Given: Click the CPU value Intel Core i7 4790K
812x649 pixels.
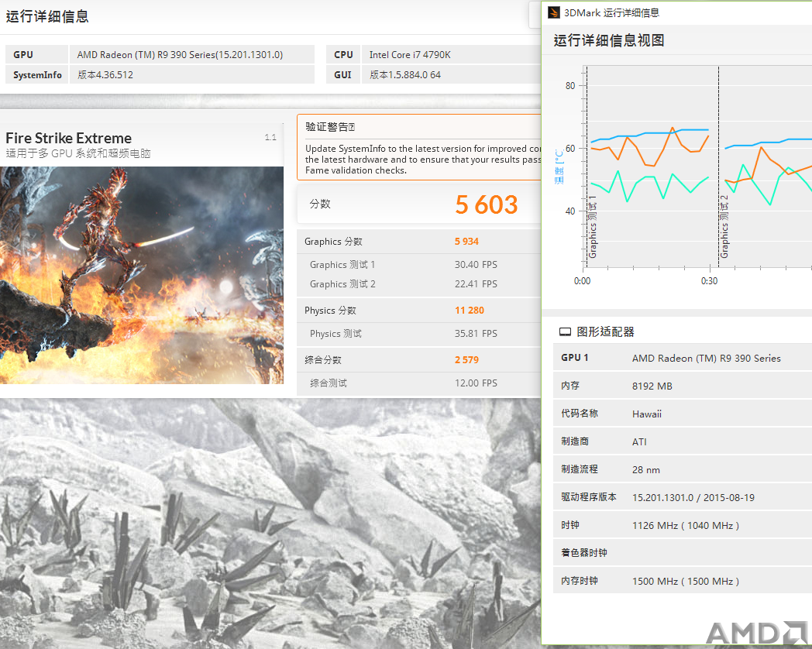Looking at the screenshot, I should pos(410,54).
